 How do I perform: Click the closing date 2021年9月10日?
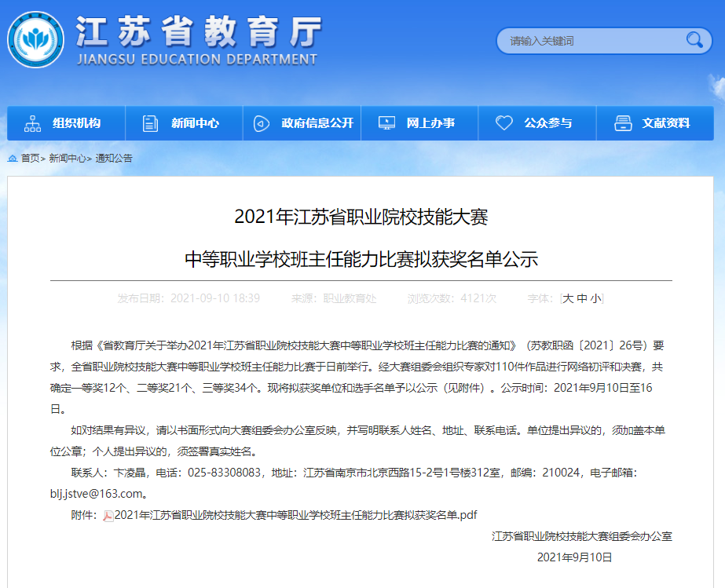pos(574,557)
